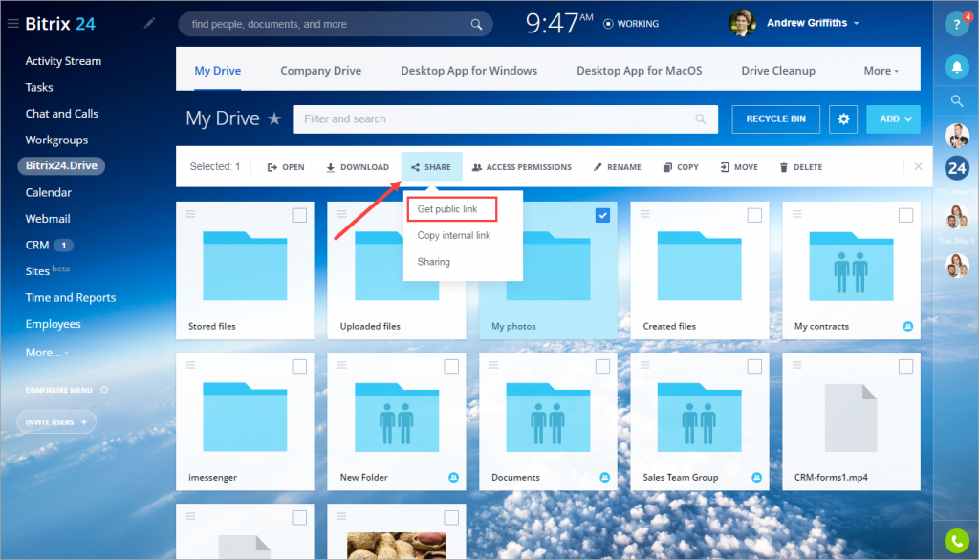The height and width of the screenshot is (560, 979).
Task: Open the CRM-forms1.mp4 file thumbnail
Action: pos(850,418)
